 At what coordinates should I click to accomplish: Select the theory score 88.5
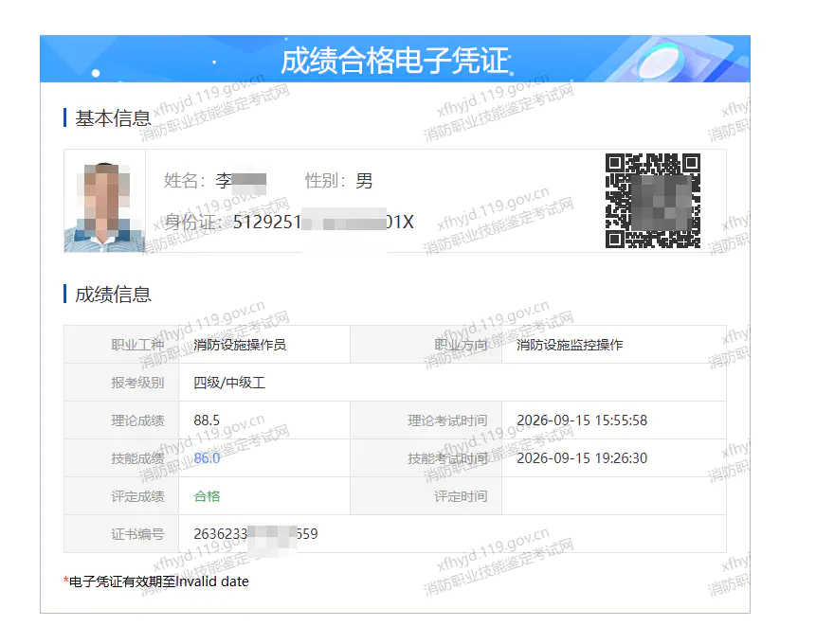tap(207, 420)
